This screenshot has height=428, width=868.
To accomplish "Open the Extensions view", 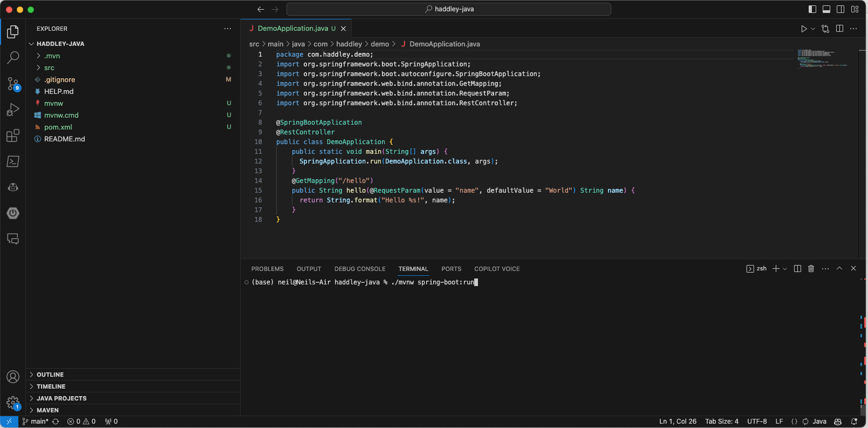I will pyautogui.click(x=13, y=135).
